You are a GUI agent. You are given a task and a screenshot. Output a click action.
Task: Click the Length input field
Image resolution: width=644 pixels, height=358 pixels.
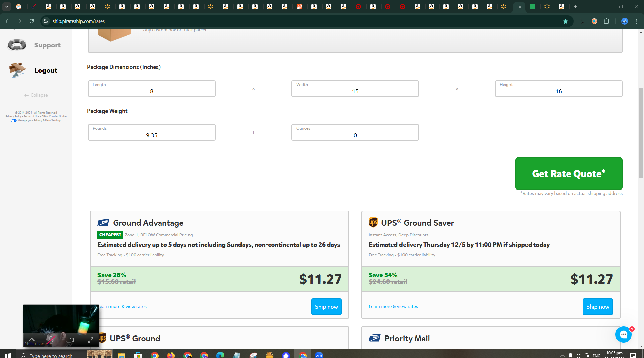click(152, 89)
